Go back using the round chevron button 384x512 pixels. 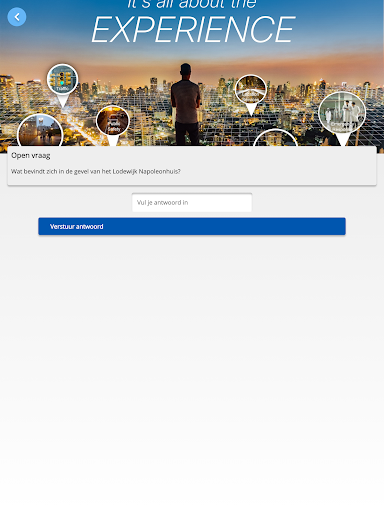point(17,17)
